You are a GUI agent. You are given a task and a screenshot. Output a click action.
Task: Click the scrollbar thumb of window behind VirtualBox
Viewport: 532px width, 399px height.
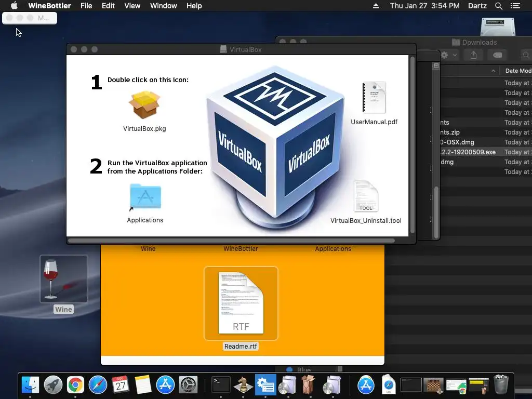pos(436,212)
